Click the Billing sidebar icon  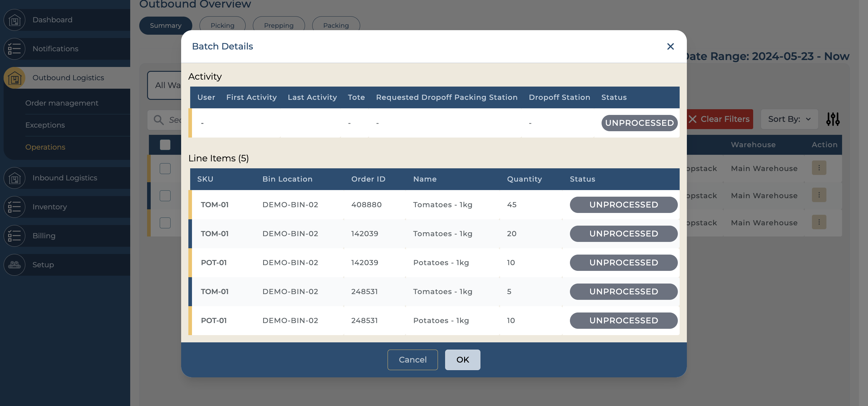point(14,236)
